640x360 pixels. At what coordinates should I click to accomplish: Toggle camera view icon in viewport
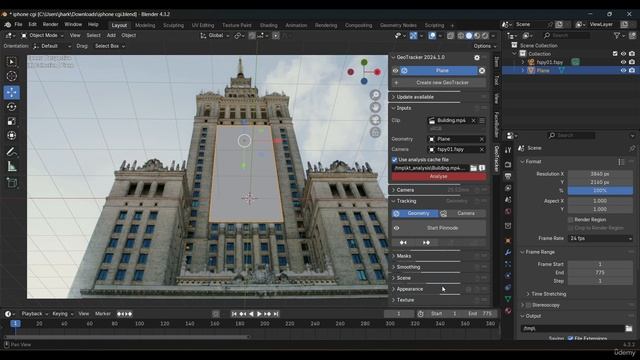(x=375, y=120)
